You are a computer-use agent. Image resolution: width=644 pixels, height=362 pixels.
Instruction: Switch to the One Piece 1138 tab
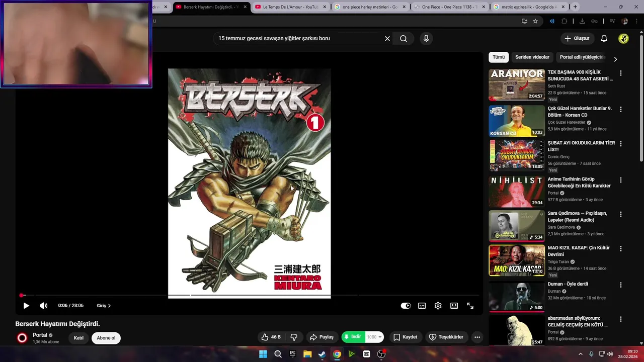450,7
